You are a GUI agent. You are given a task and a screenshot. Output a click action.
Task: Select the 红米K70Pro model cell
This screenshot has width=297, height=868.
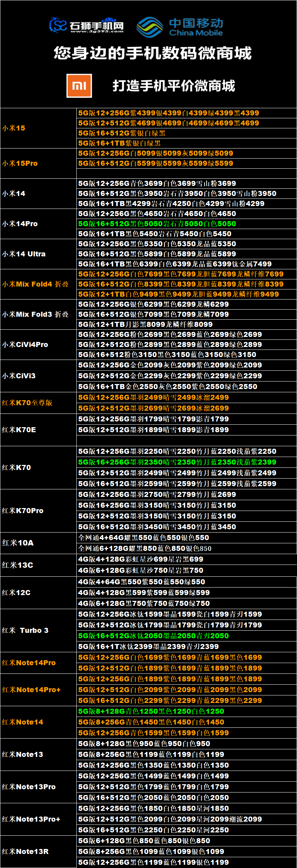[x=38, y=511]
